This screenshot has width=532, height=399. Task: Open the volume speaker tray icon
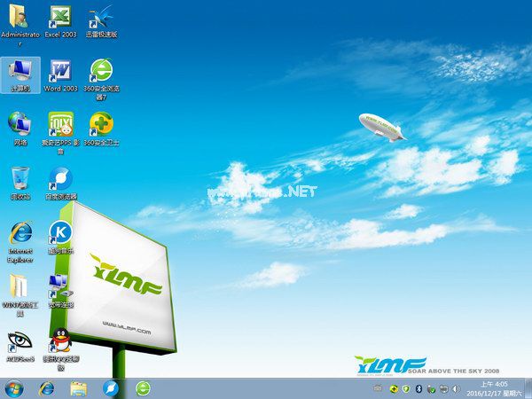457,389
